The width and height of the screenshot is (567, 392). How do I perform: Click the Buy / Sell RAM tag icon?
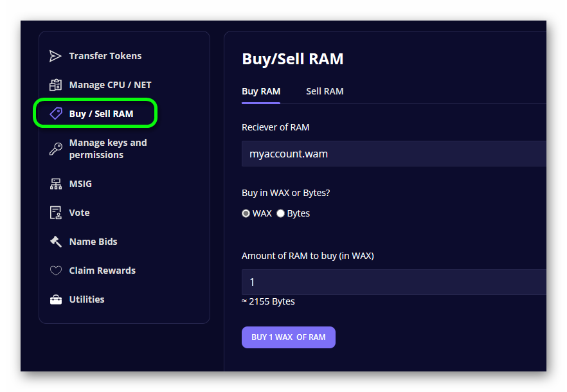[56, 114]
